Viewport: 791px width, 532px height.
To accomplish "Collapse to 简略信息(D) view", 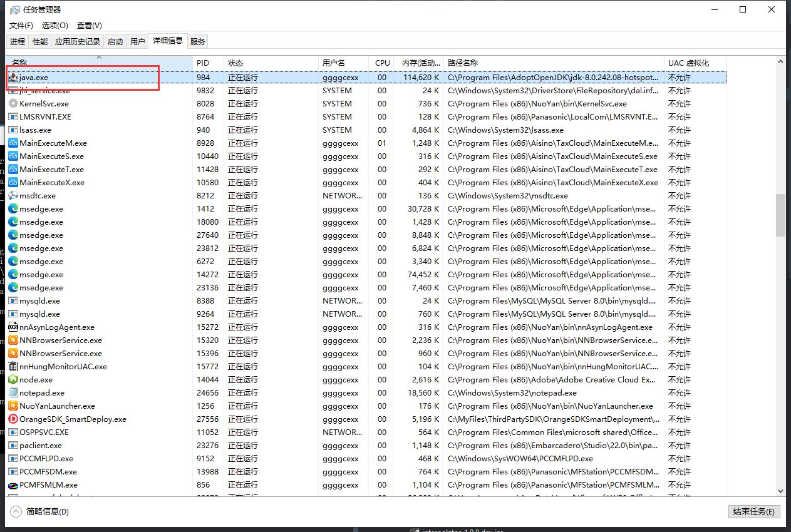I will 40,511.
